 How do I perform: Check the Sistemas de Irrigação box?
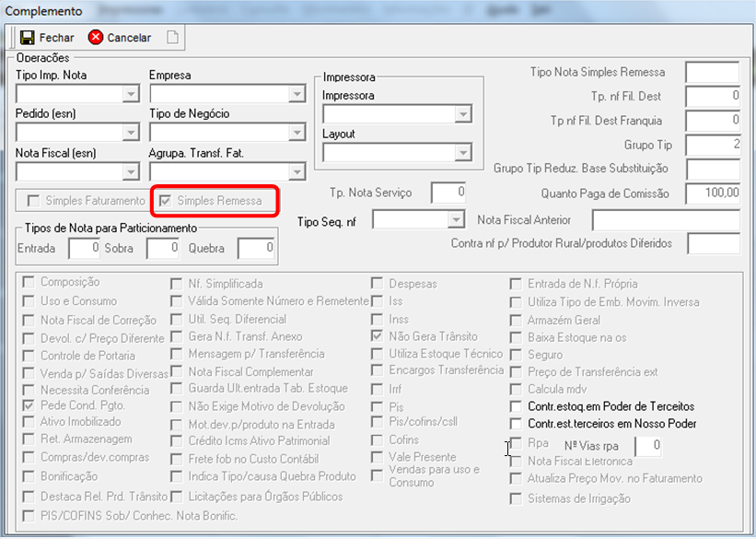(x=516, y=498)
